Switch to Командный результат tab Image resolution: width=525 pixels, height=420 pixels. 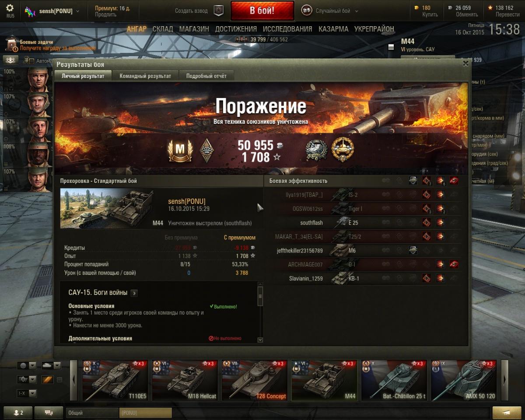[145, 76]
